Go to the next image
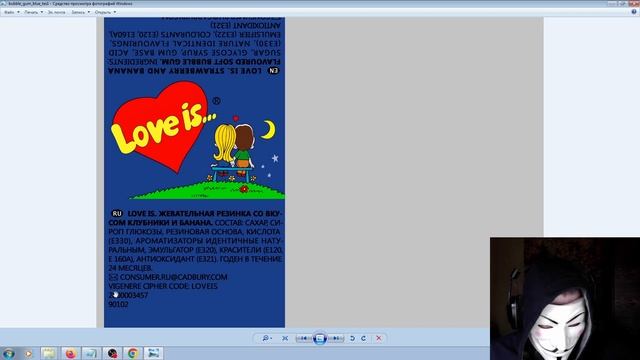This screenshot has height=360, width=640. [336, 338]
